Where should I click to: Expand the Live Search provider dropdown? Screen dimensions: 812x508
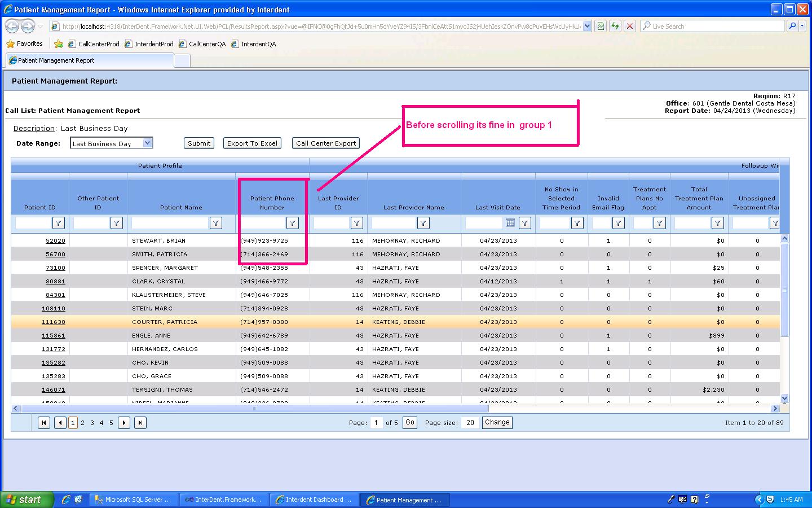point(804,26)
